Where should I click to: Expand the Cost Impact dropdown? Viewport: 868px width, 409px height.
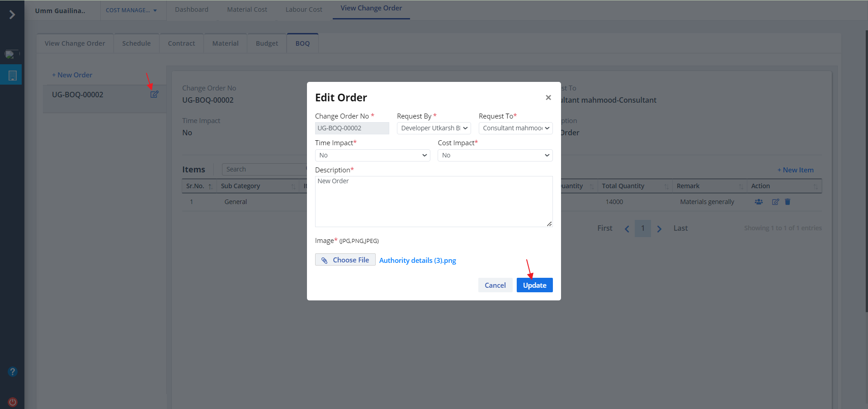coord(495,155)
